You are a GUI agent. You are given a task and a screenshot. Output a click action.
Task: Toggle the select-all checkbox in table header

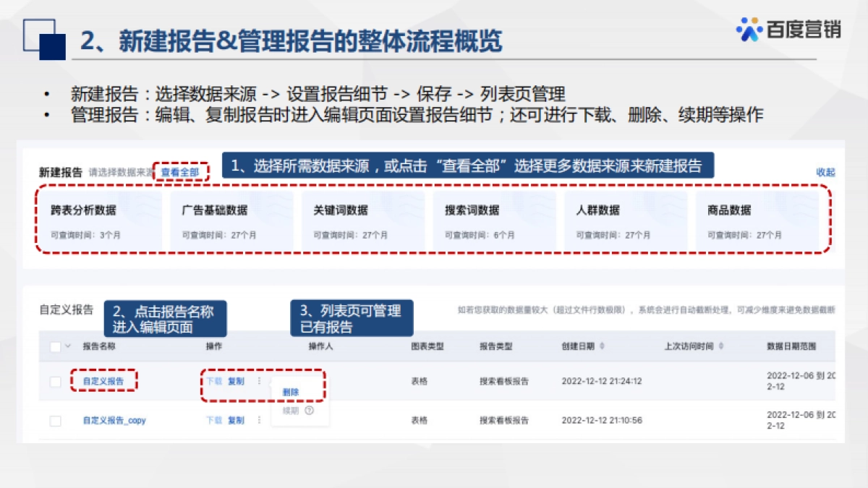coord(56,347)
